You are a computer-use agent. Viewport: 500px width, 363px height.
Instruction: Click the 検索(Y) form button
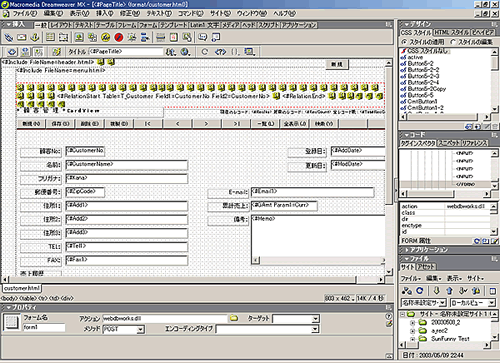pyautogui.click(x=324, y=124)
